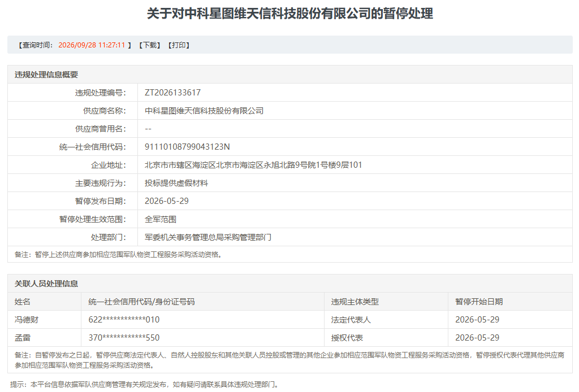The image size is (579, 392).
Task: Select ID number 622************010
Action: click(124, 320)
